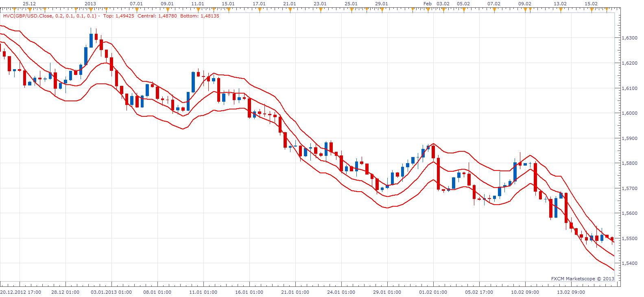Click '24.01 01:00' on the bottom time axis
The width and height of the screenshot is (644, 297).
coord(341,292)
